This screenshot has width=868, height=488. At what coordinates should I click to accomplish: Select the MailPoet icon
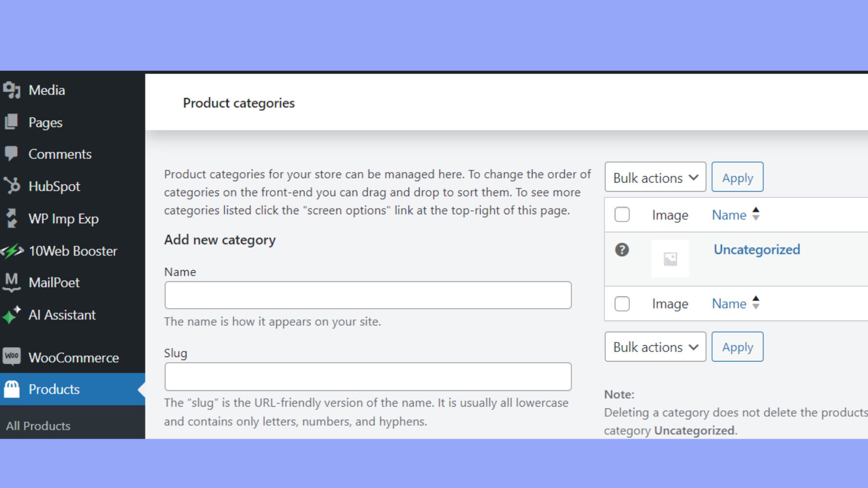11,282
